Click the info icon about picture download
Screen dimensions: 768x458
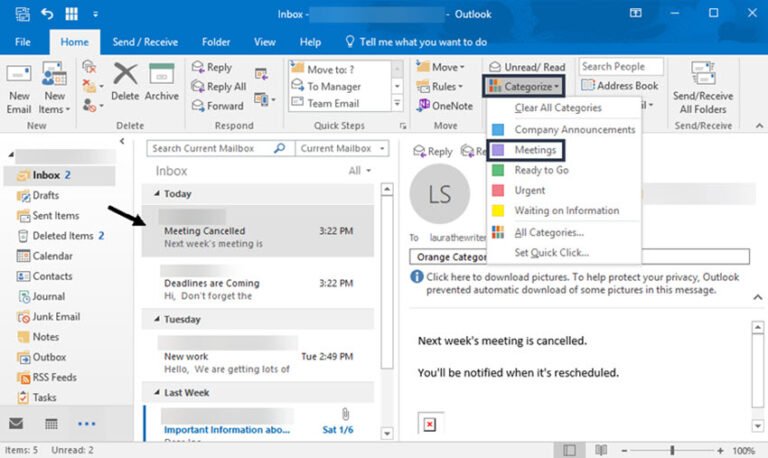point(416,277)
